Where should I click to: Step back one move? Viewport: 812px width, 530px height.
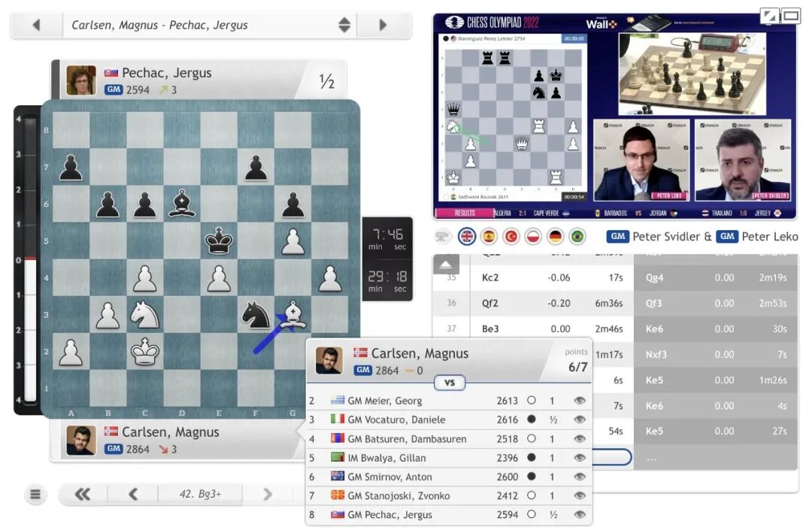coord(133,495)
